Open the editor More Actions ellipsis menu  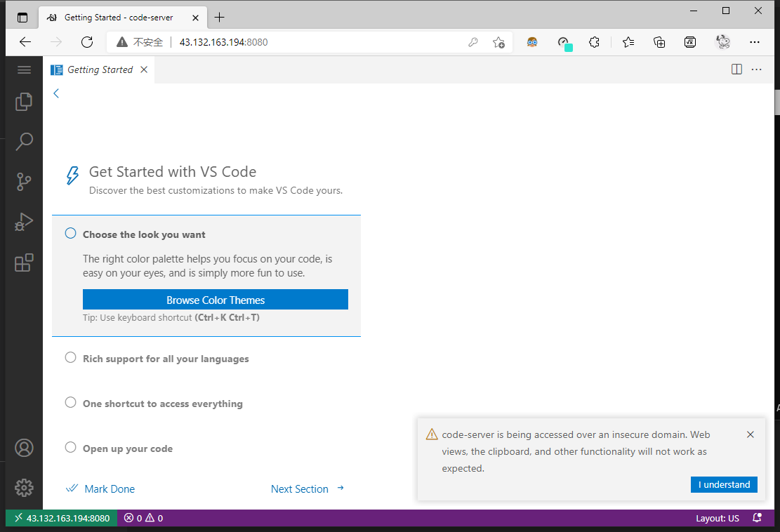(756, 69)
